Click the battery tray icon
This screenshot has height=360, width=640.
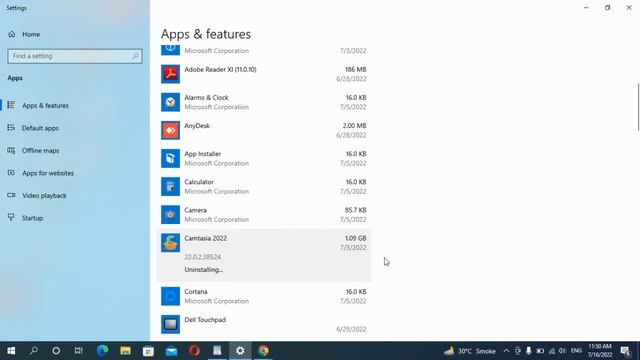pos(540,351)
